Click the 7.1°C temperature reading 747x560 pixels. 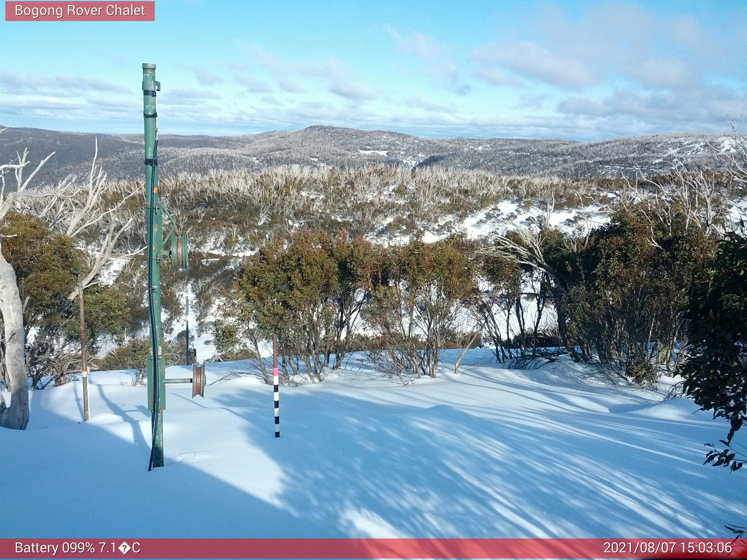point(119,548)
